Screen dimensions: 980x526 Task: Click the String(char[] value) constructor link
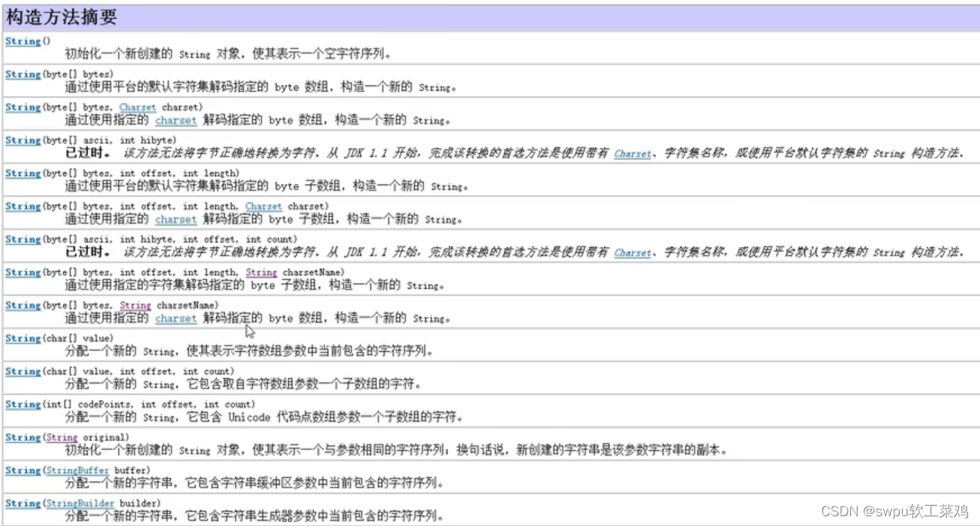[x=22, y=338]
